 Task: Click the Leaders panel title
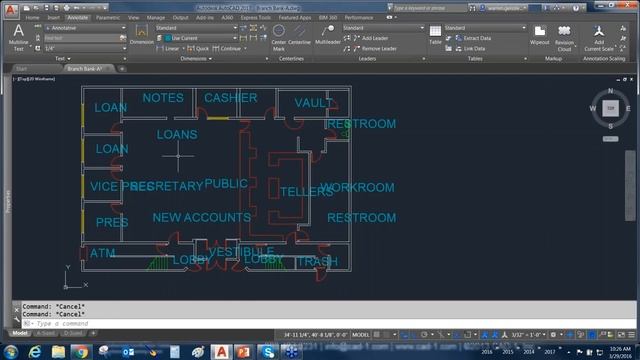pos(367,59)
